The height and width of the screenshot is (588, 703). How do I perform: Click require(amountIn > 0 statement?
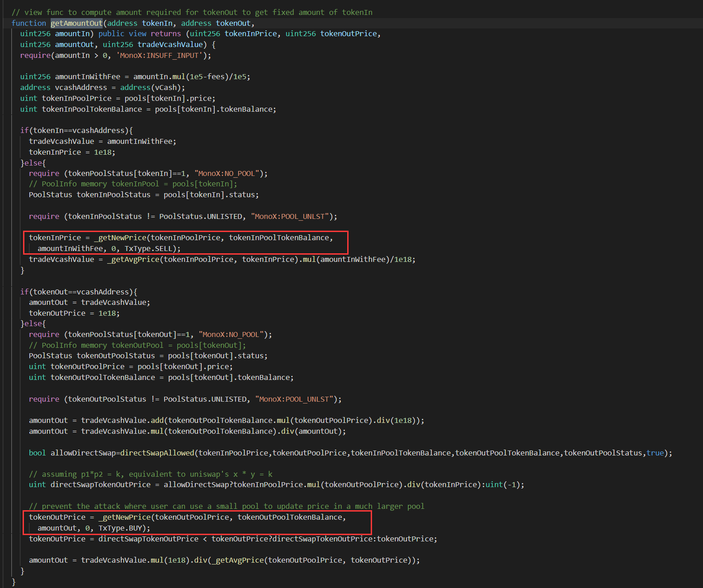[115, 55]
